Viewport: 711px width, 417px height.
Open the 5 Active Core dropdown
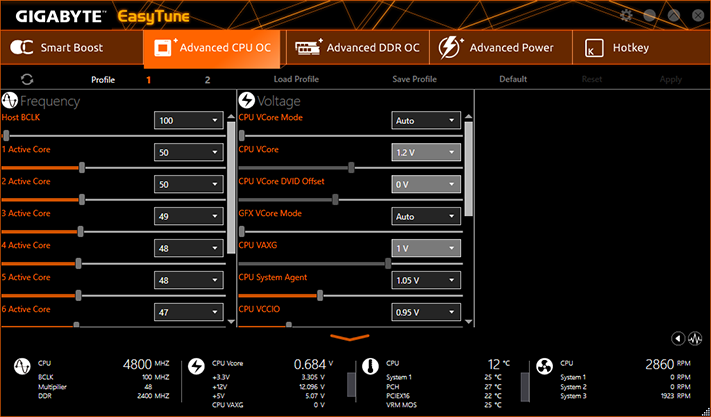pyautogui.click(x=189, y=280)
